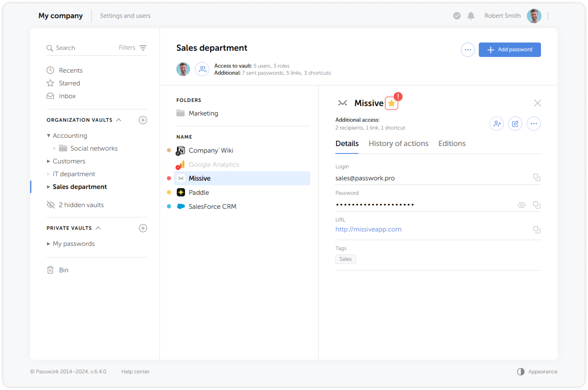Toggle the star favorite on Missive
588x390 pixels.
click(391, 103)
